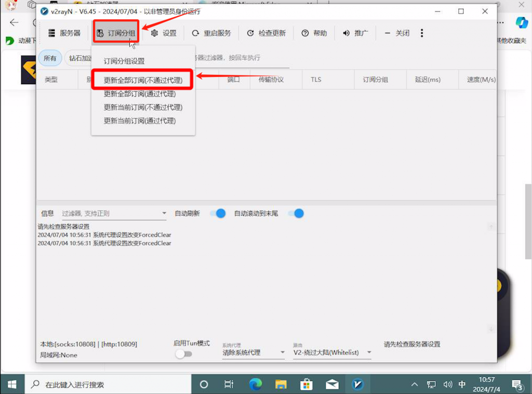Click the server filter input field
532x394 pixels.
[242, 58]
